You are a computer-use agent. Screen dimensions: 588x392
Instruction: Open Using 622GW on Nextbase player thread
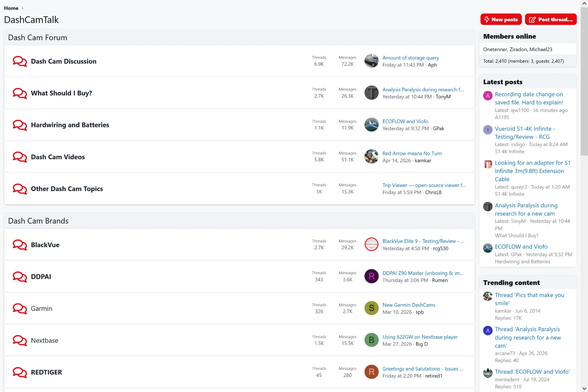coord(420,337)
